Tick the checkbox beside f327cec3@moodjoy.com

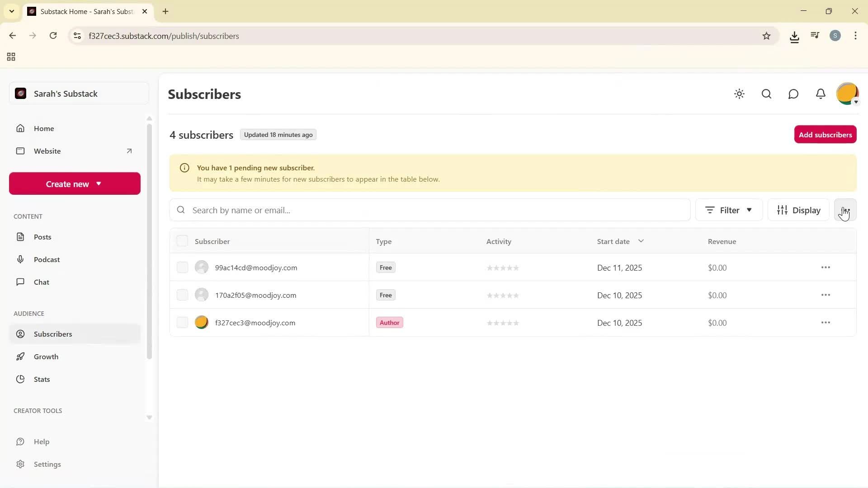point(182,322)
